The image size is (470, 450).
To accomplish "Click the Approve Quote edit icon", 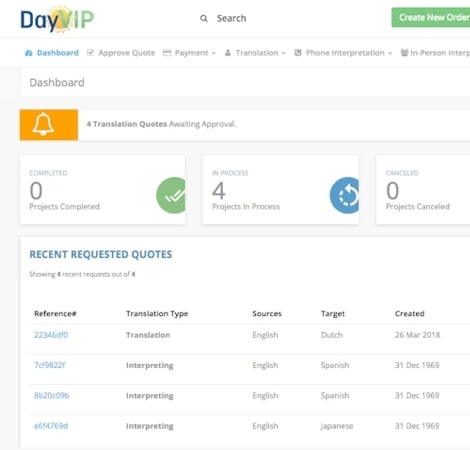I will tap(90, 53).
